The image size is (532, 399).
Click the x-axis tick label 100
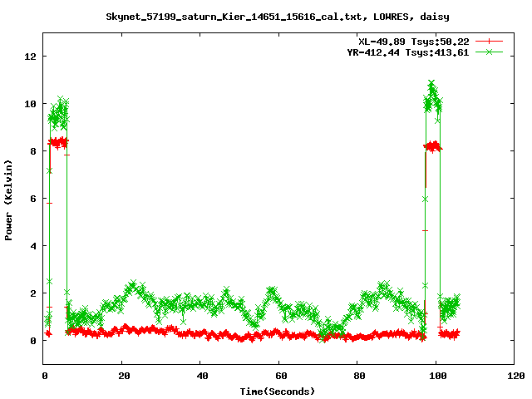(x=438, y=376)
